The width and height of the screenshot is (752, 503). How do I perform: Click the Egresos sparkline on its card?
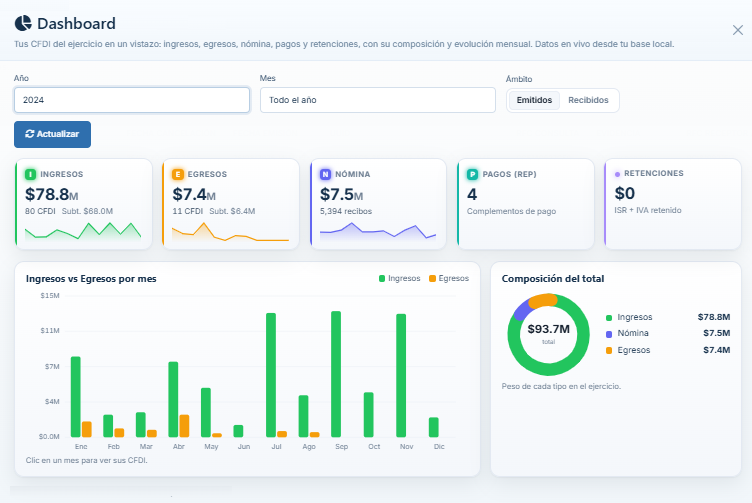[230, 232]
